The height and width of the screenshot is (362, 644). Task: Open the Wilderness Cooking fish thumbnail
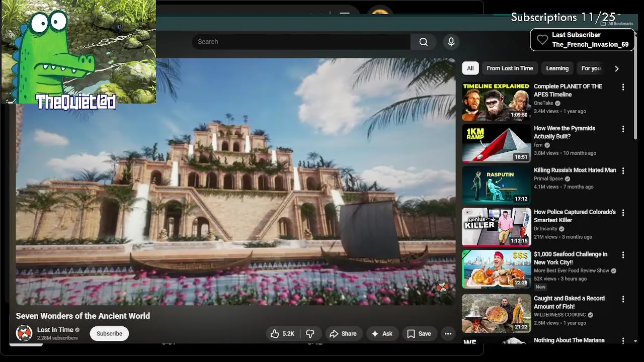497,313
